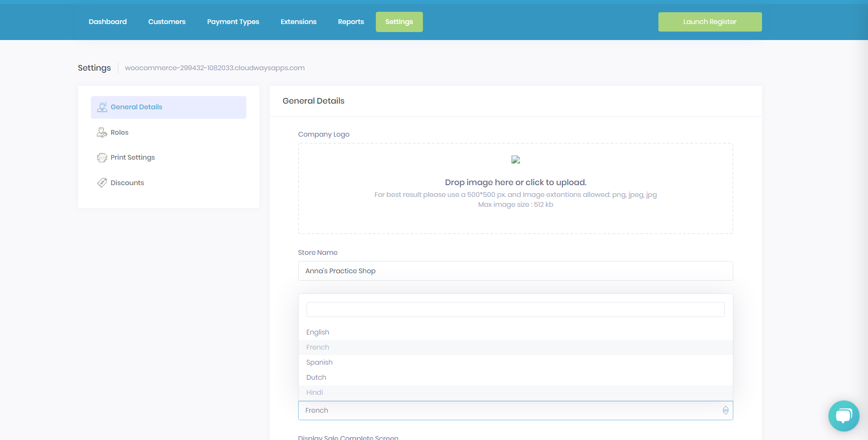Click the Store Name input field
The image size is (868, 440).
[x=516, y=271]
